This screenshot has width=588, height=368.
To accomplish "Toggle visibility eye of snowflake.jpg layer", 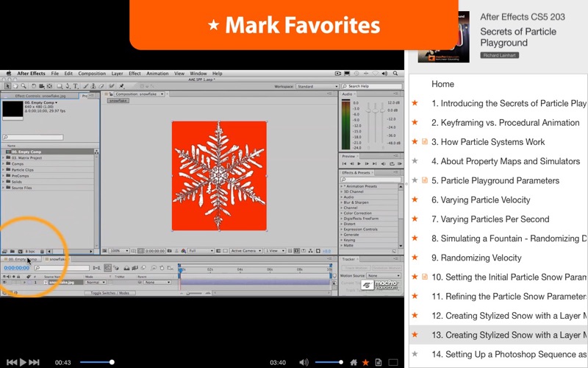I will pos(4,282).
